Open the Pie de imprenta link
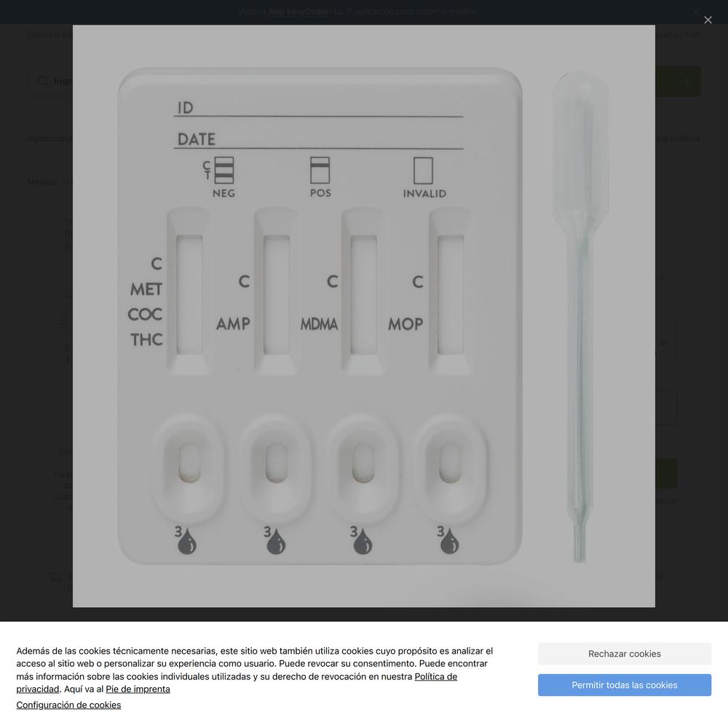Viewport: 728px width, 728px height. [x=138, y=689]
